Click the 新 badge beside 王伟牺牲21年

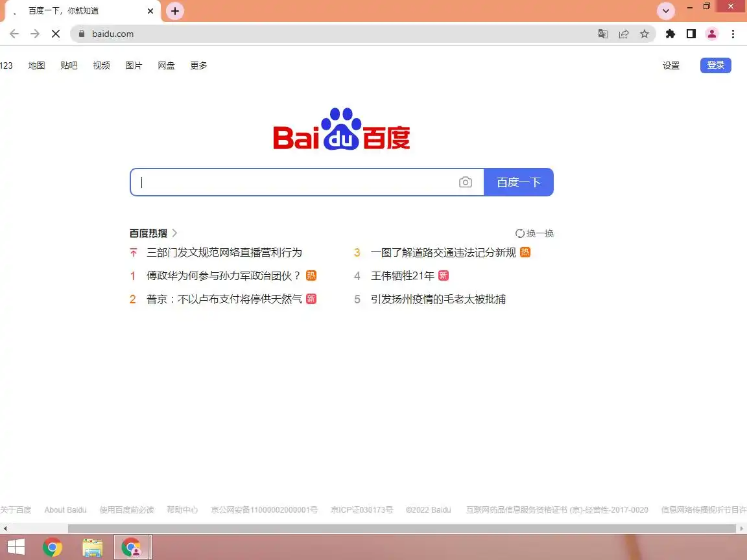click(444, 275)
